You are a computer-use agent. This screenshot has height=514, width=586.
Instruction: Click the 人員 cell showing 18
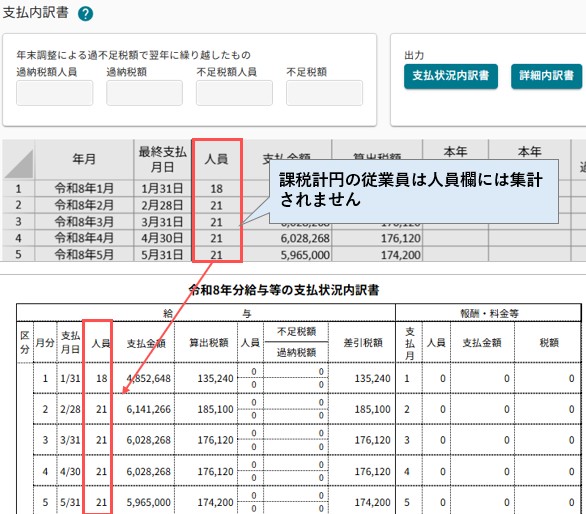coord(217,188)
